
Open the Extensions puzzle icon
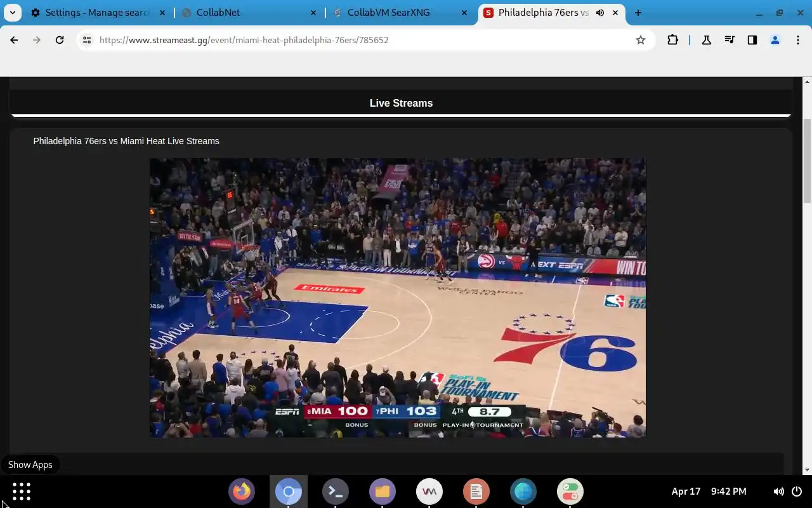coord(672,40)
